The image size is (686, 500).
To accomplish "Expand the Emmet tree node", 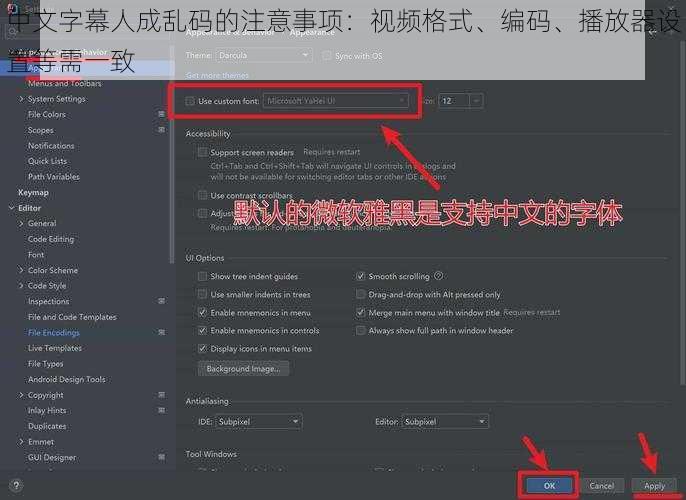I will 21,442.
